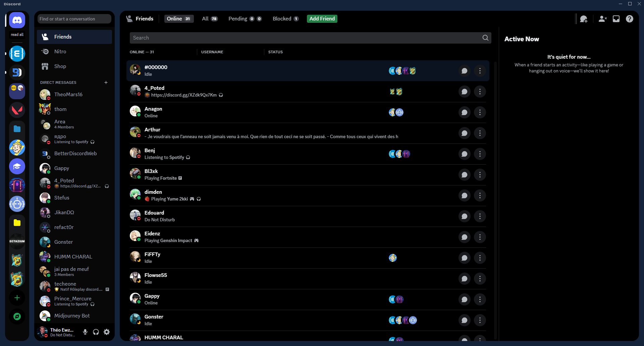The width and height of the screenshot is (644, 346).
Task: Select the Valorant server icon
Action: point(17,110)
